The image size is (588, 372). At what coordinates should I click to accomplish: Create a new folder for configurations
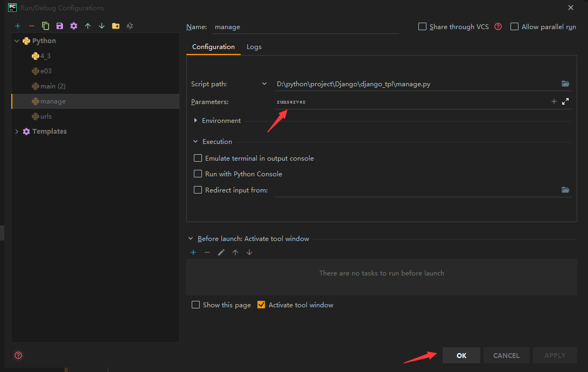coord(116,26)
